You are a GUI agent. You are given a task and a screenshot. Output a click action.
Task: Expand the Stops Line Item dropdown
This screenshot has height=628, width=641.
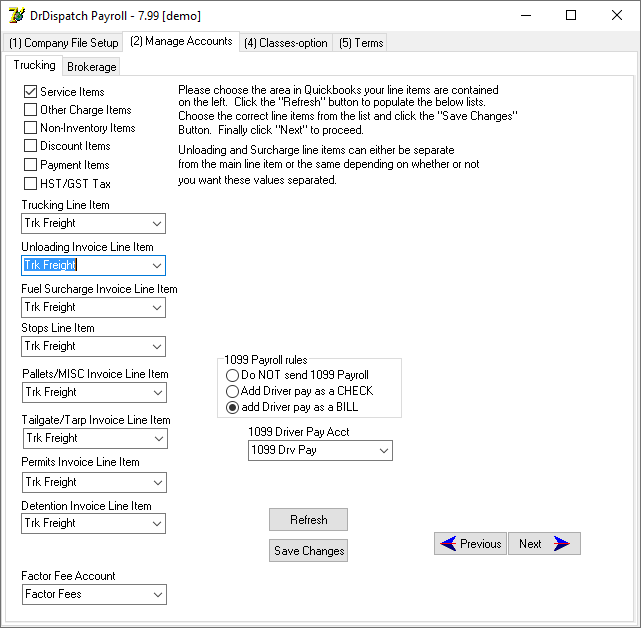point(157,347)
